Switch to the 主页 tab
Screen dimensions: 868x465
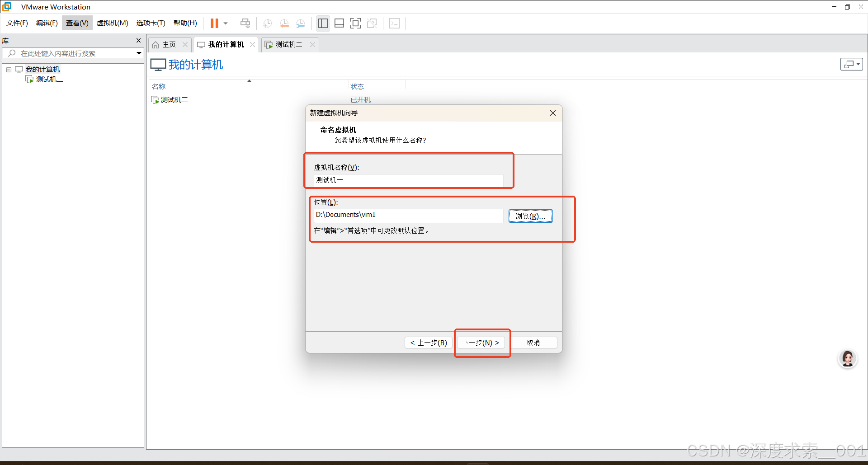(169, 45)
